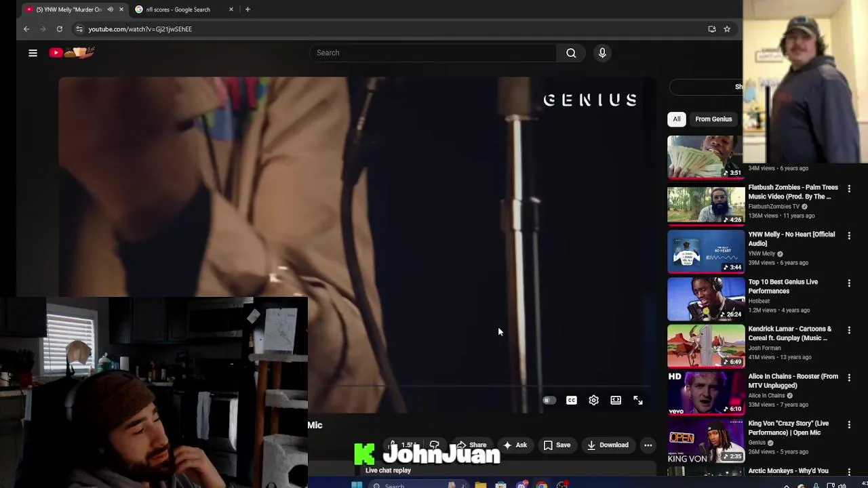Viewport: 868px width, 488px height.
Task: Select the All filter chip
Action: (677, 119)
